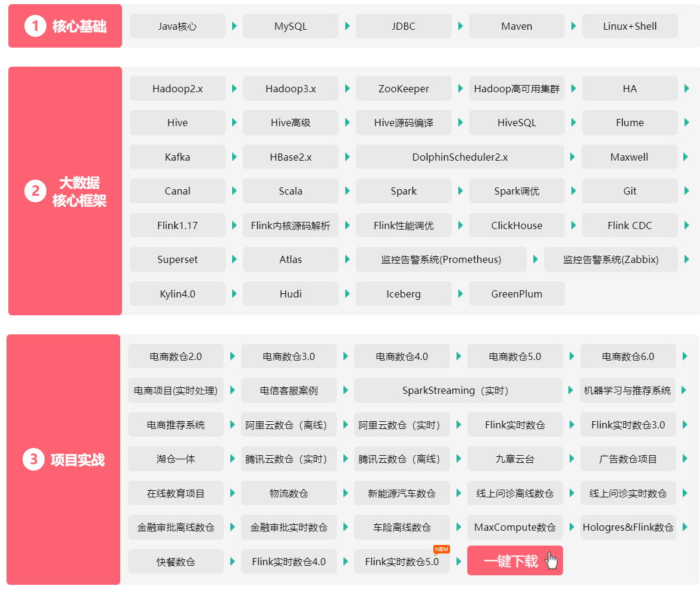Click the number 2 circle beside 大数据核心框架
The image size is (700, 589).
click(x=35, y=192)
